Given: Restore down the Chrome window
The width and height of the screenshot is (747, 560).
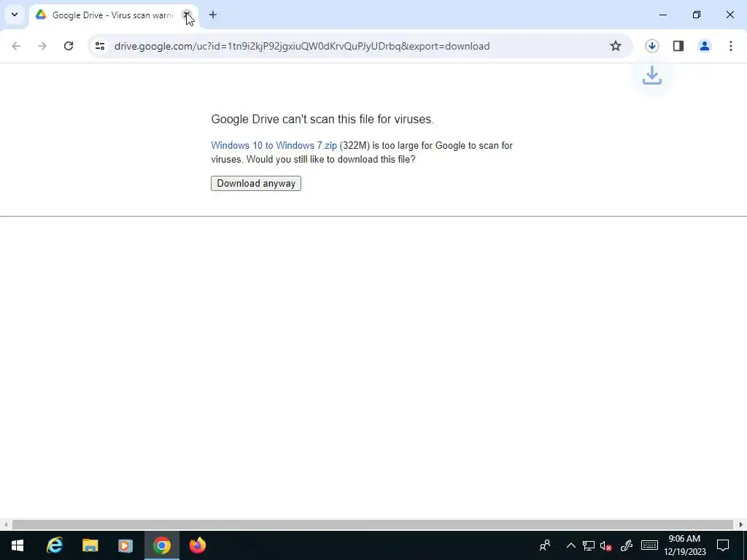Looking at the screenshot, I should tap(697, 15).
